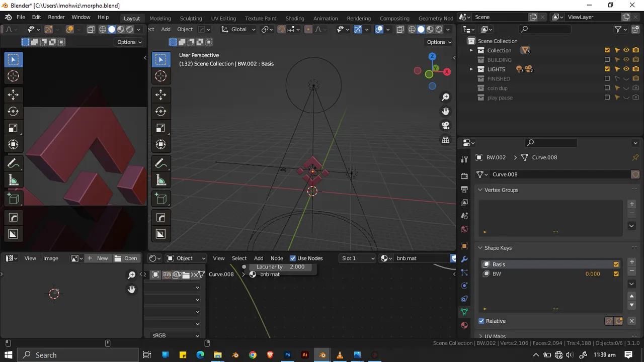Image resolution: width=644 pixels, height=362 pixels.
Task: Select the Measure tool in User Perspective viewport
Action: (x=161, y=180)
